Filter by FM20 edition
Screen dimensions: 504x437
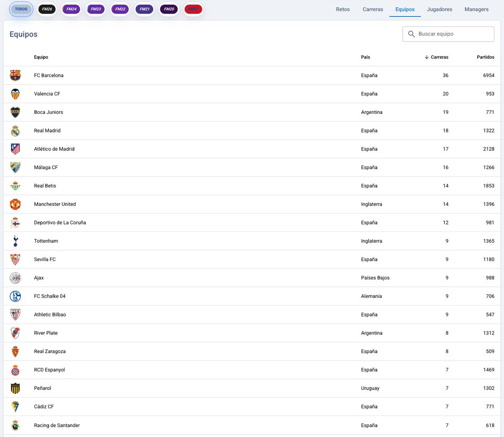point(169,9)
